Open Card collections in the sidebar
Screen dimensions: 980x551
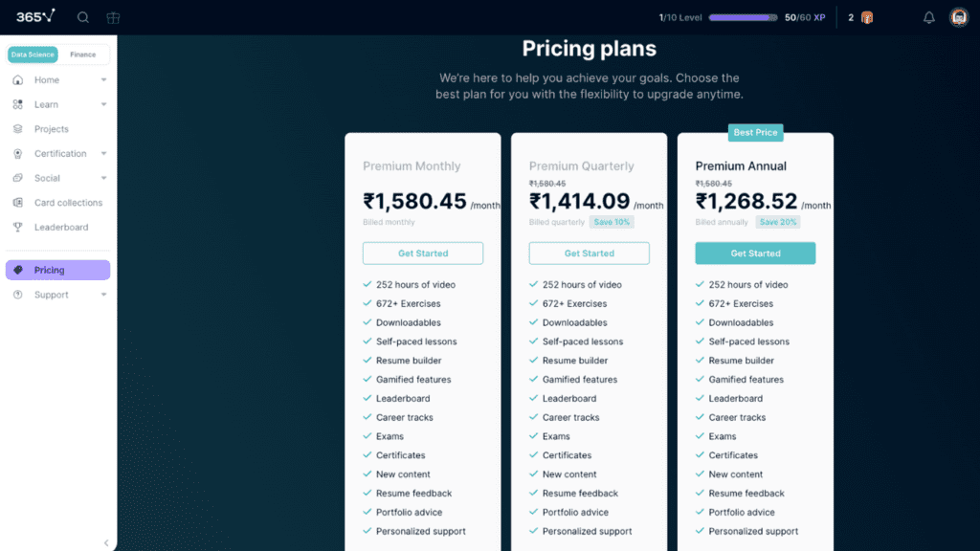[68, 203]
